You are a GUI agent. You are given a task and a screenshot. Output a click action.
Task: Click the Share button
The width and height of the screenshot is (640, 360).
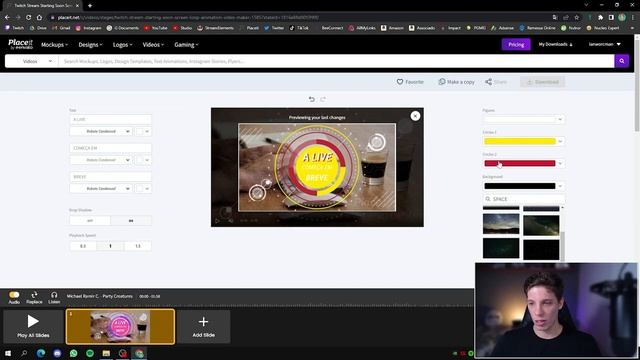(496, 82)
